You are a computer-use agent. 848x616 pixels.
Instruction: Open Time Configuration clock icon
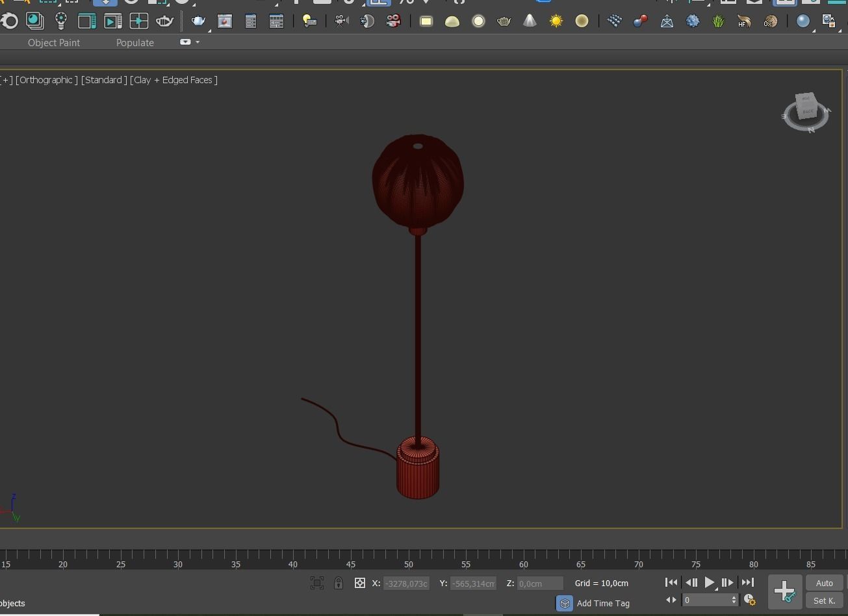749,600
